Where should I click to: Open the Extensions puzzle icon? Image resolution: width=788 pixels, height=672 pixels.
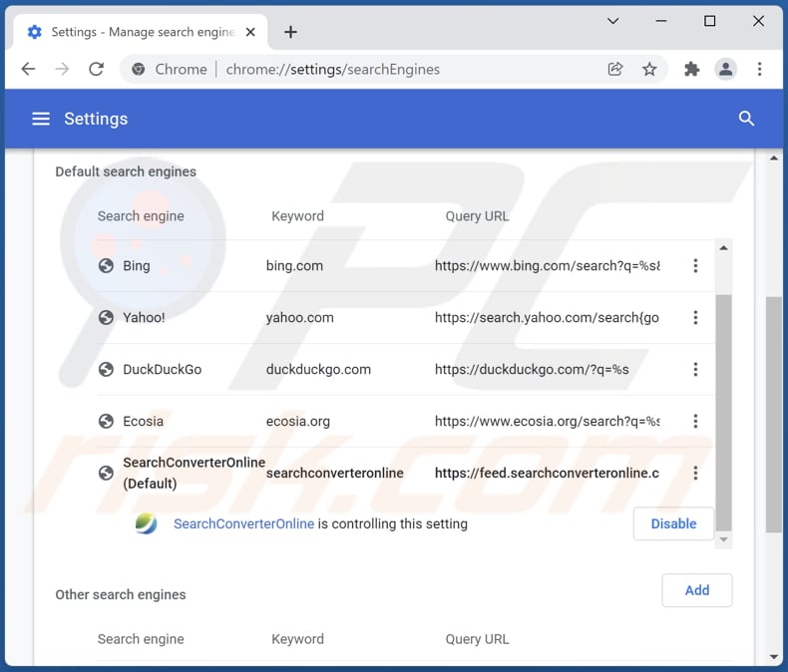[x=692, y=69]
